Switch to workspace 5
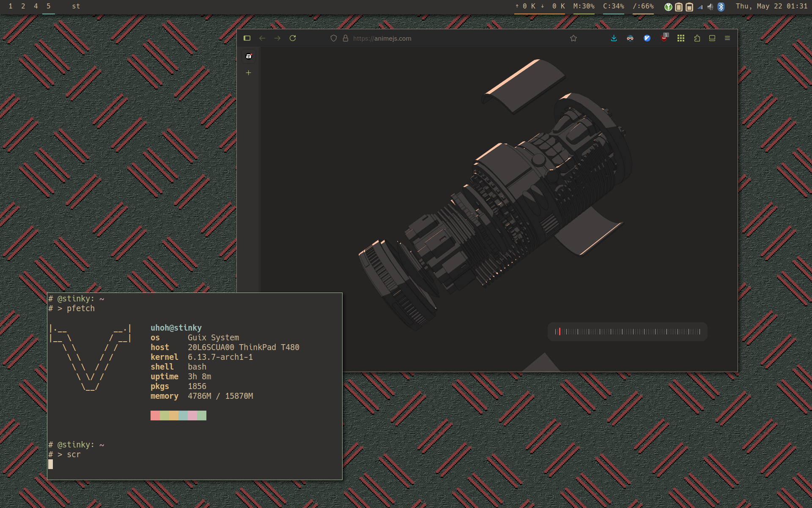This screenshot has height=508, width=812. pyautogui.click(x=49, y=6)
